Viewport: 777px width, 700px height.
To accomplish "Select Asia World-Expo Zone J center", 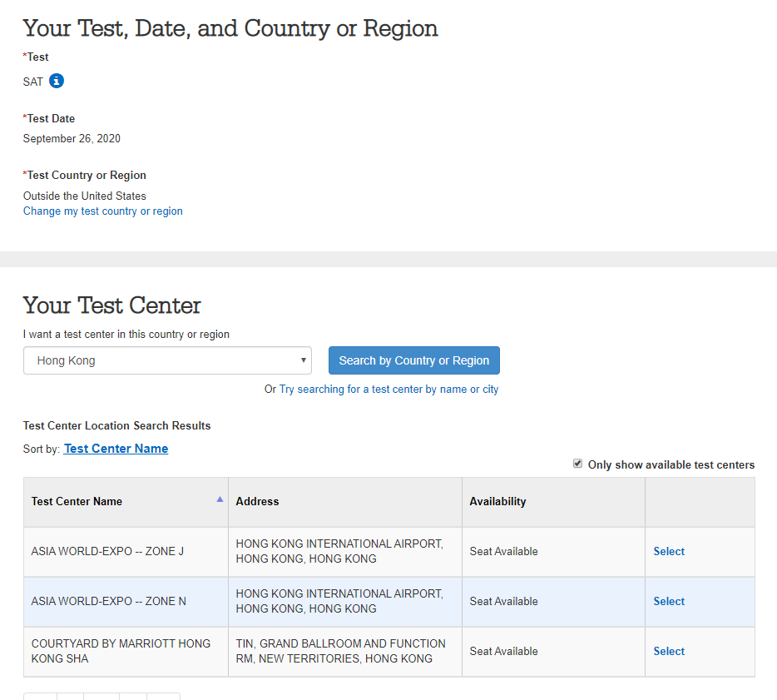I will pyautogui.click(x=669, y=551).
